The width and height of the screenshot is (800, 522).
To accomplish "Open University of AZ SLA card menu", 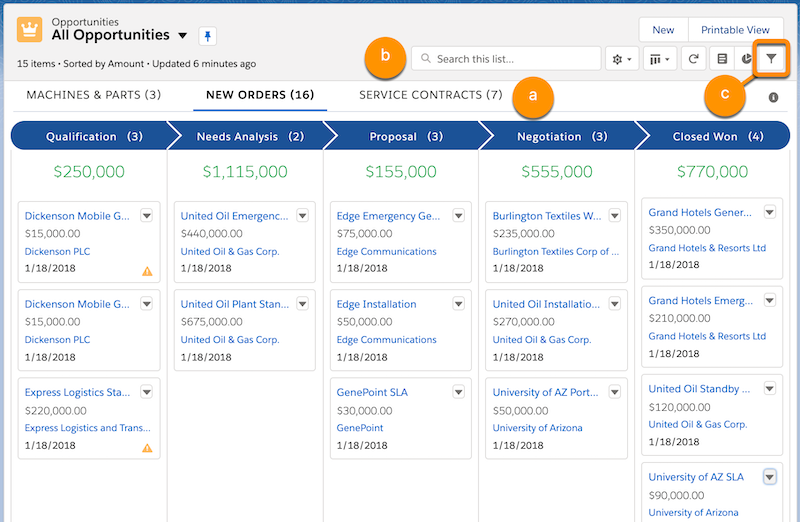I will (770, 477).
